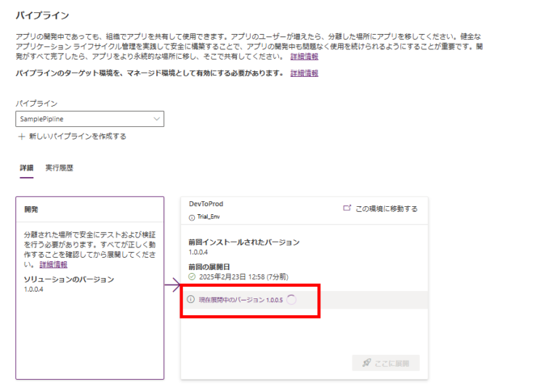
Task: Click the info icon beside 現在展開中のバージョン
Action: click(191, 300)
